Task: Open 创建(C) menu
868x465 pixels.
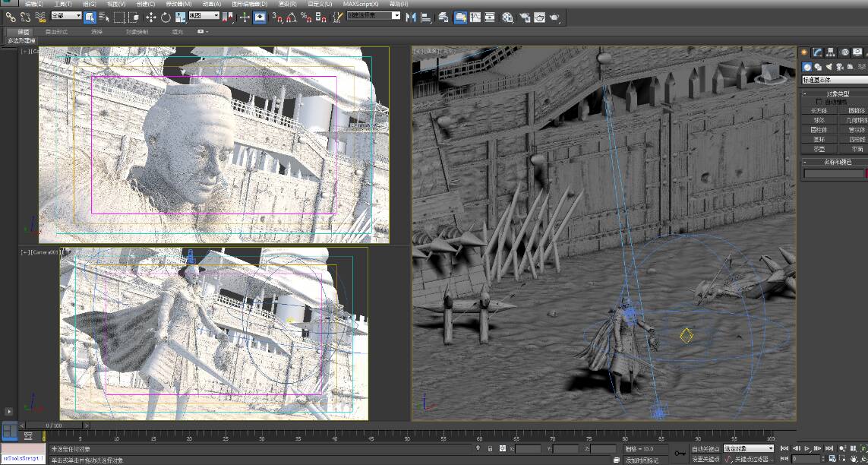Action: pyautogui.click(x=145, y=4)
